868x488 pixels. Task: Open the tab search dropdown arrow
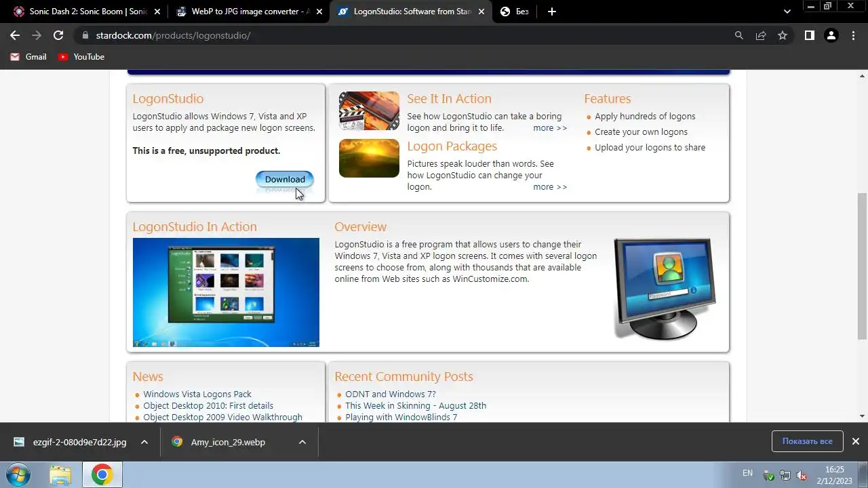pos(787,12)
